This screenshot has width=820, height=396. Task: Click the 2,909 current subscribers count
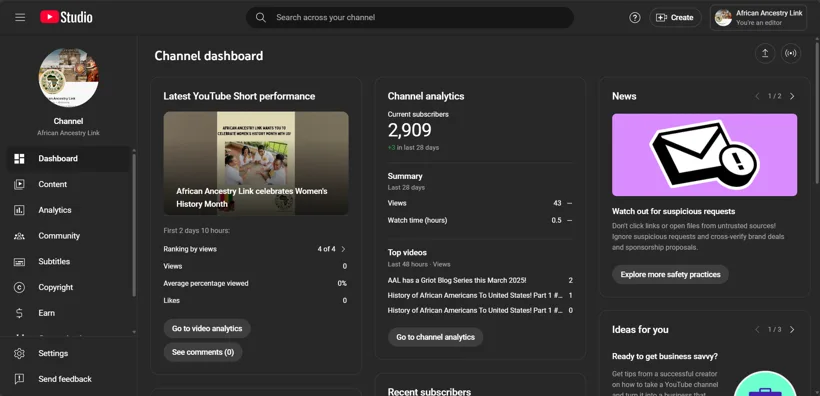pyautogui.click(x=409, y=130)
